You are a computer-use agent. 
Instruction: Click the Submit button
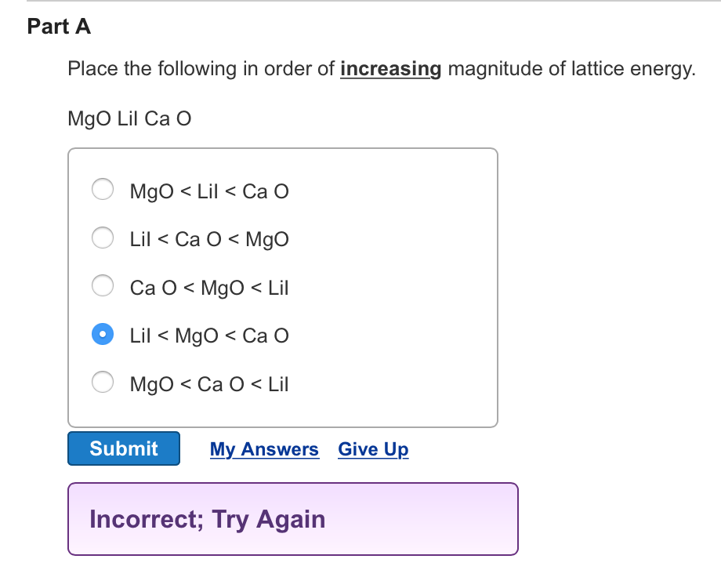tap(123, 448)
